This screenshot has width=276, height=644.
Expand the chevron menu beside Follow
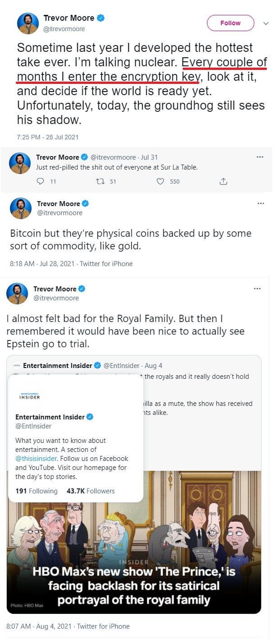tap(266, 23)
